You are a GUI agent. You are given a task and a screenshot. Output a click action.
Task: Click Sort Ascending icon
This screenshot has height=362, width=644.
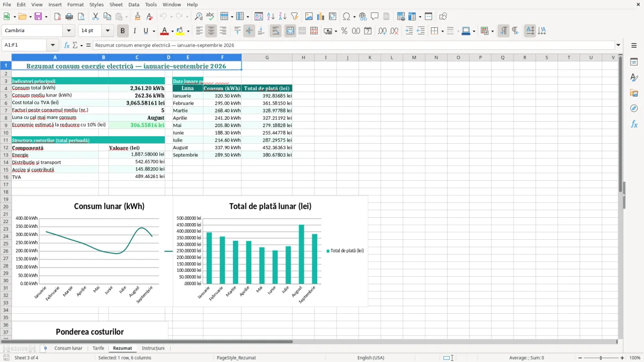pyautogui.click(x=271, y=17)
